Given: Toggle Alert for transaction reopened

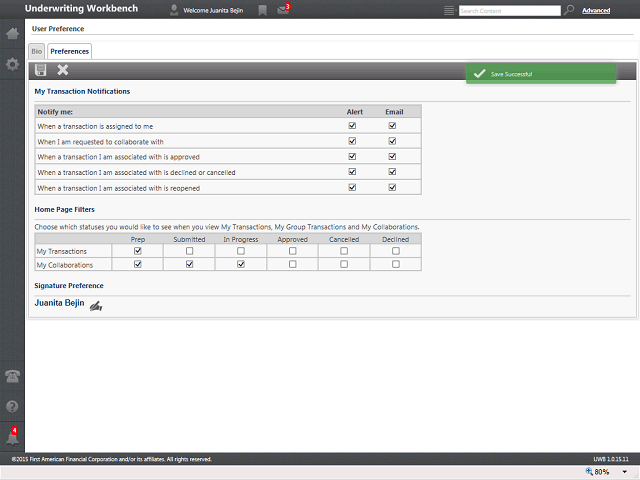Looking at the screenshot, I should click(352, 187).
